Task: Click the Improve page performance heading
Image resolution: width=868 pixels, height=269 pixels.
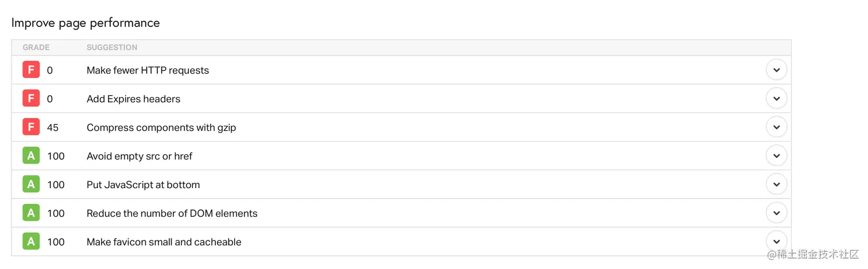Action: point(86,23)
